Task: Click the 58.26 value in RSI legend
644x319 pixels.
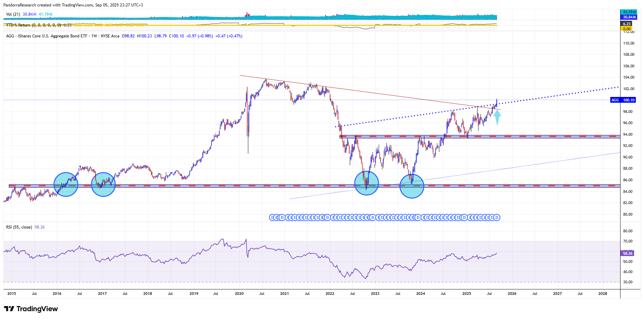Action: pos(40,227)
